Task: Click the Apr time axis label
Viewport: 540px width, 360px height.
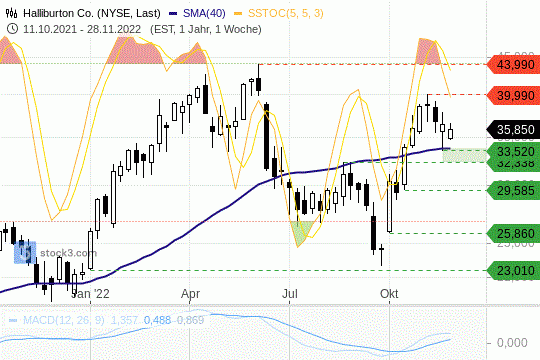Action: [x=190, y=294]
